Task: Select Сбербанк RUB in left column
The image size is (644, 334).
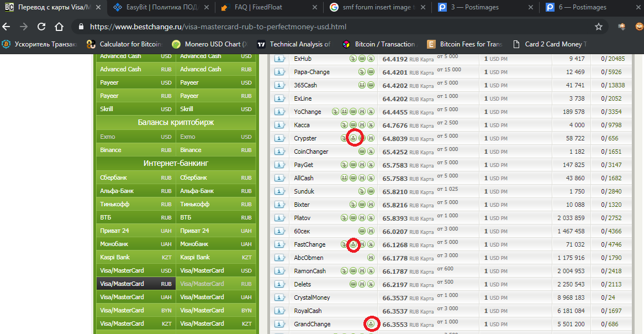Action: pyautogui.click(x=136, y=178)
